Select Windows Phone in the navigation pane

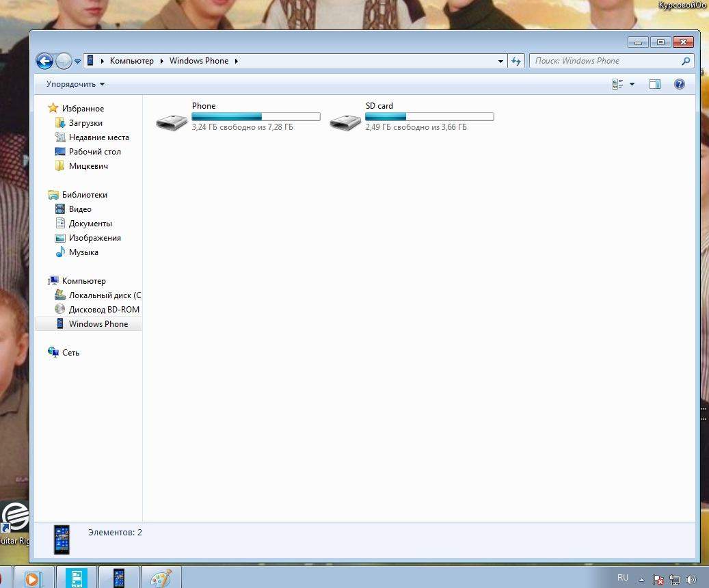coord(98,324)
